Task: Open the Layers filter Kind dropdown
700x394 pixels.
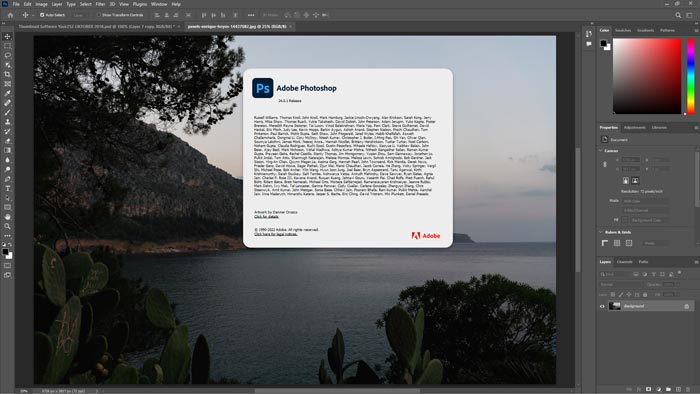Action: tap(616, 274)
